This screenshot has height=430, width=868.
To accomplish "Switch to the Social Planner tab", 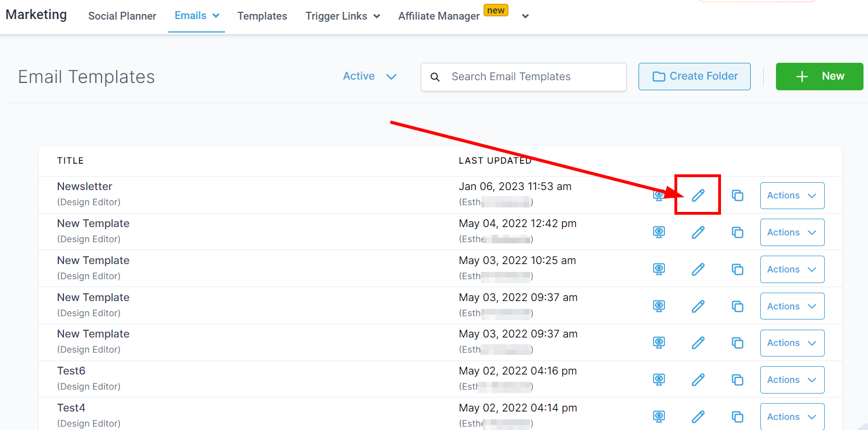I will coord(122,16).
